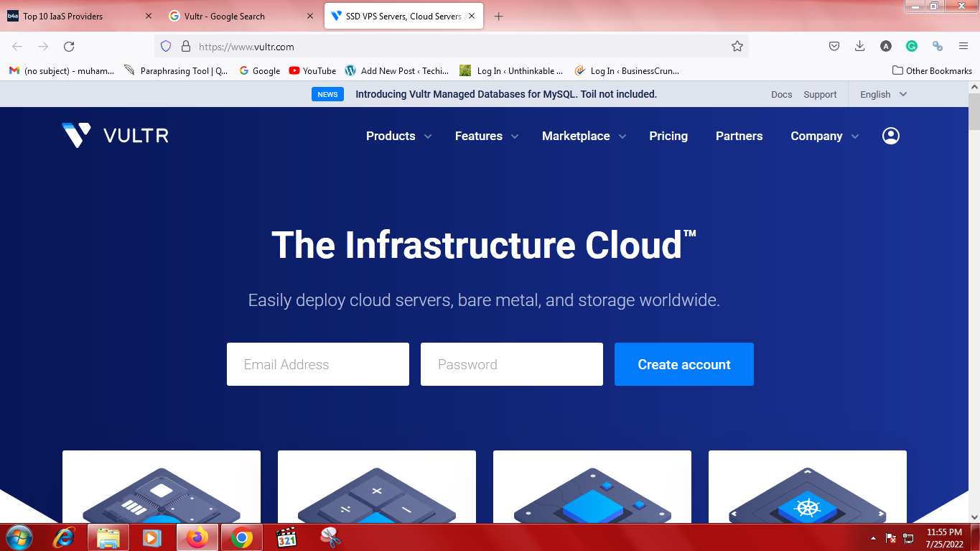Open the YouTube bookmark

click(x=312, y=70)
